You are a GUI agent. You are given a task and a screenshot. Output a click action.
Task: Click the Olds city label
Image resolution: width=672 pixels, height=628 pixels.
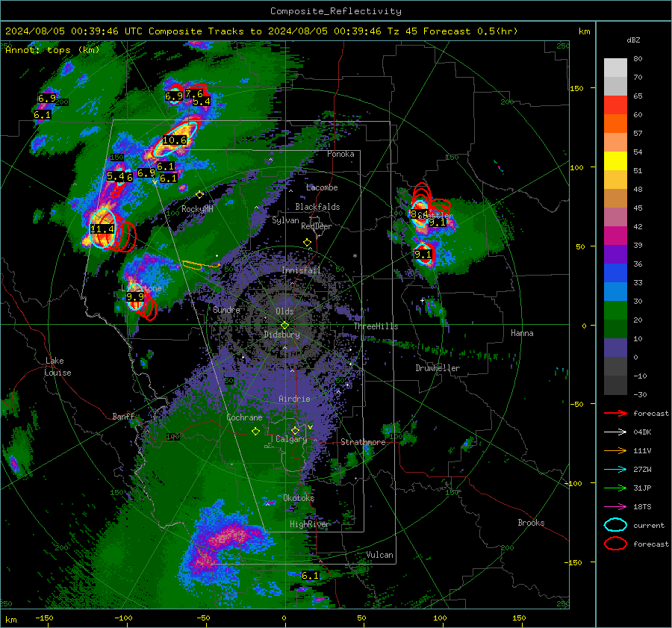(284, 311)
